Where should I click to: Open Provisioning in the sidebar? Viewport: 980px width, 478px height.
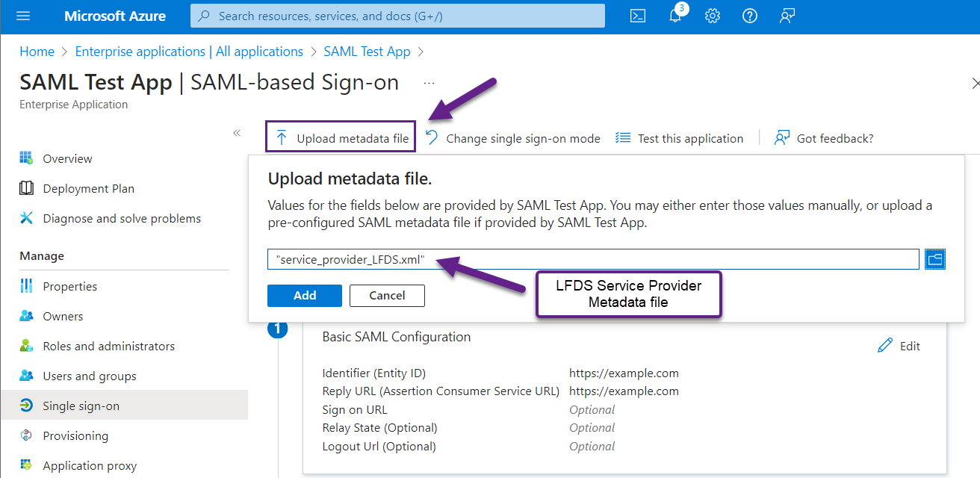click(75, 436)
